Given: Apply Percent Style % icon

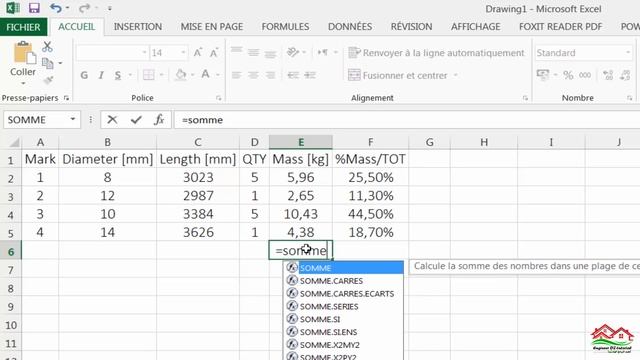Looking at the screenshot, I should (x=568, y=75).
